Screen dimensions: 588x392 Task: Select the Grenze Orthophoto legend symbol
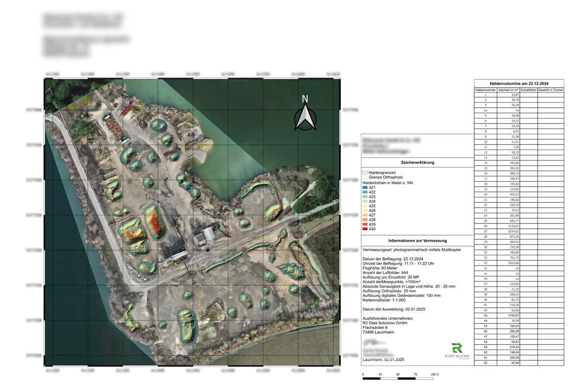365,177
